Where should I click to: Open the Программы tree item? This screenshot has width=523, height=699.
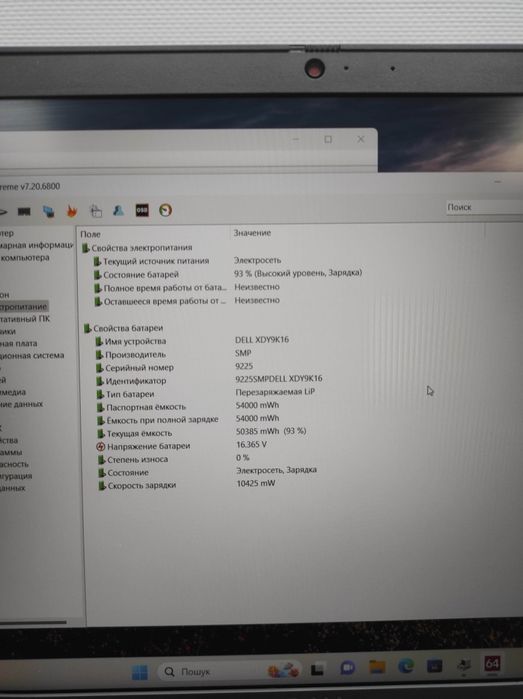pyautogui.click(x=11, y=452)
